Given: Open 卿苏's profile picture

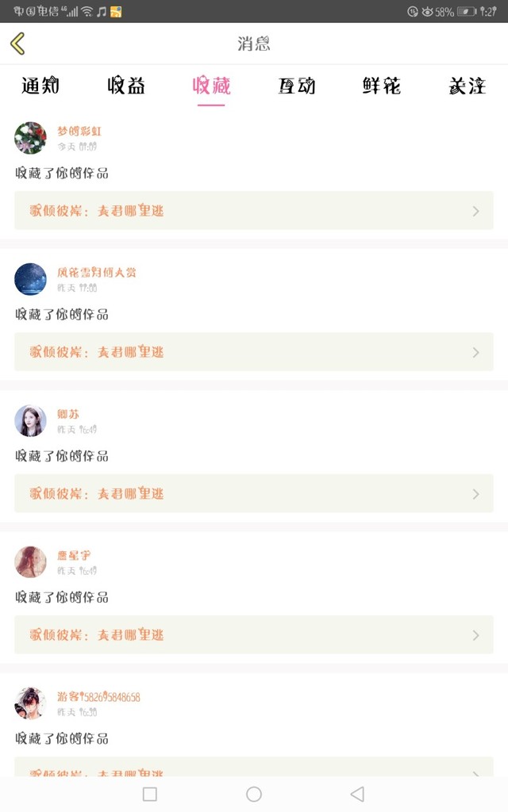Looking at the screenshot, I should click(x=30, y=421).
